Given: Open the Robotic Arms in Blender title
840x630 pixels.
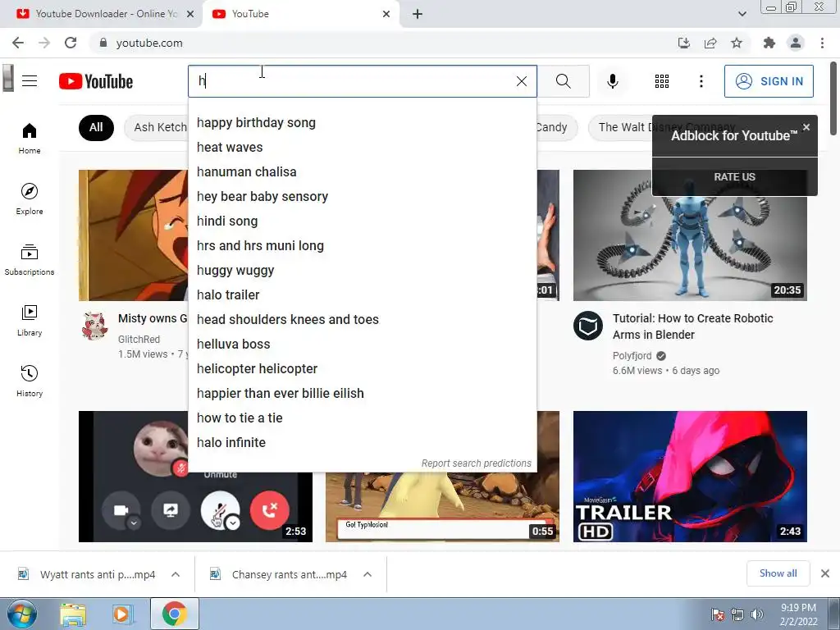Looking at the screenshot, I should (692, 326).
